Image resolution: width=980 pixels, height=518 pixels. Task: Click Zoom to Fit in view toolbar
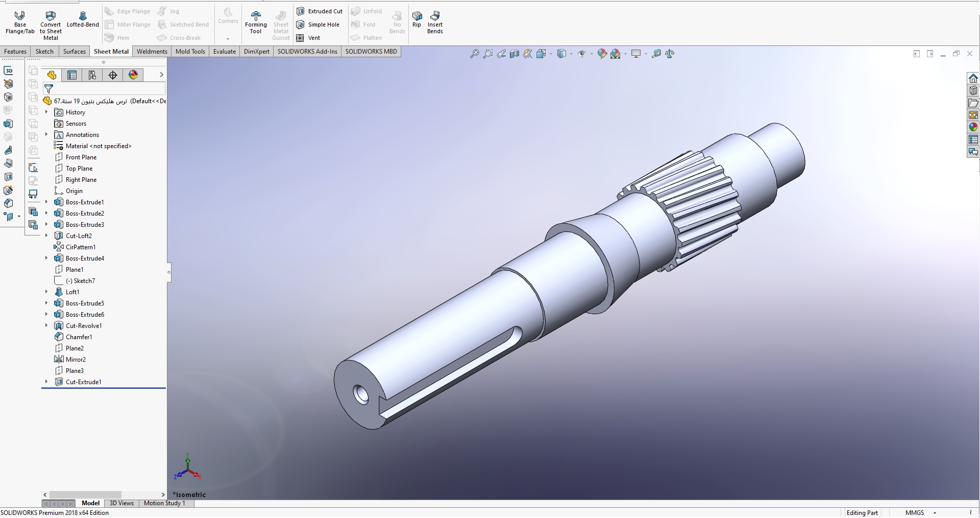coord(475,54)
